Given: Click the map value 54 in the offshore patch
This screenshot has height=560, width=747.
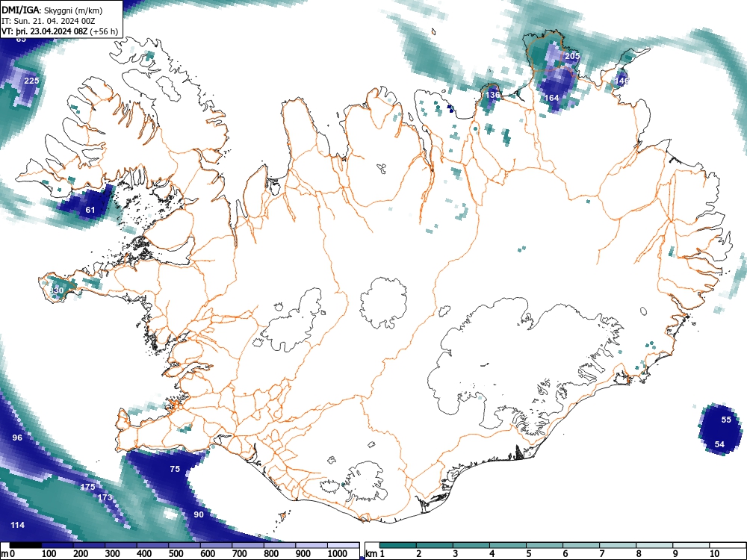Looking at the screenshot, I should (719, 444).
